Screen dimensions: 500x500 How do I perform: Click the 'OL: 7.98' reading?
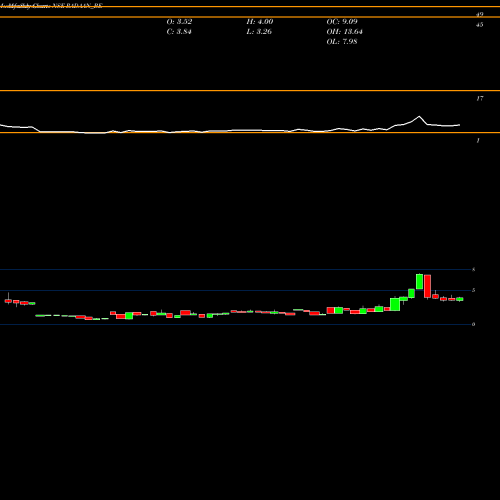point(342,42)
